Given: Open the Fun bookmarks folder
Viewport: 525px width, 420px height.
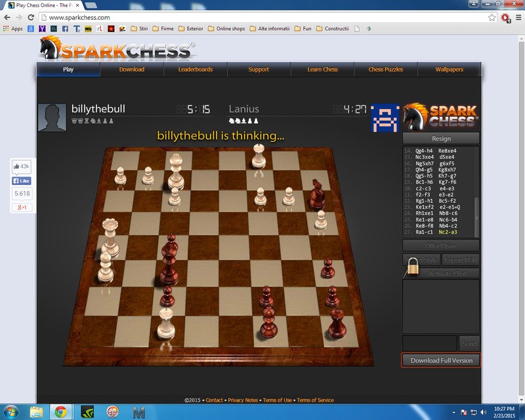Looking at the screenshot, I should point(303,29).
